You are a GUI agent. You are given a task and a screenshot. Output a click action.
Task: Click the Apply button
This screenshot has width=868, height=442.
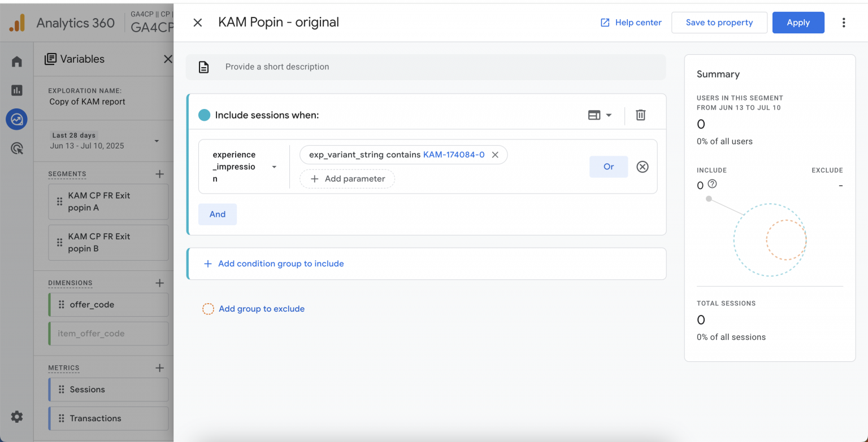tap(798, 23)
